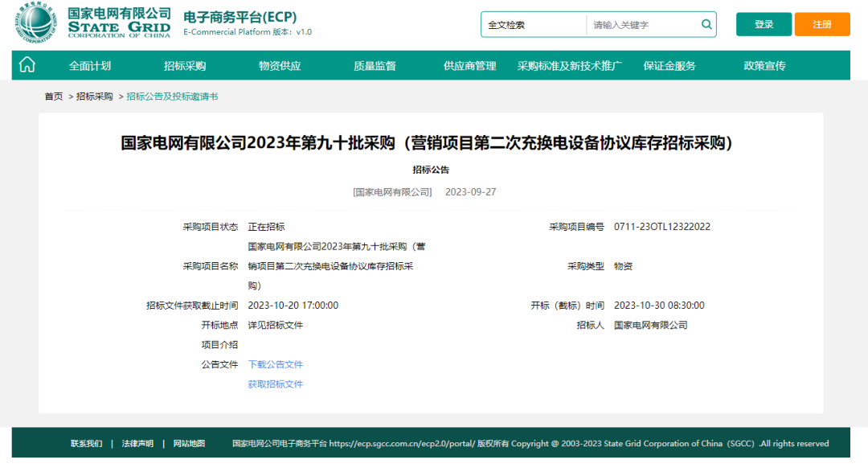Click project number 0711-23OTL12322022
This screenshot has width=868, height=468.
coord(662,227)
